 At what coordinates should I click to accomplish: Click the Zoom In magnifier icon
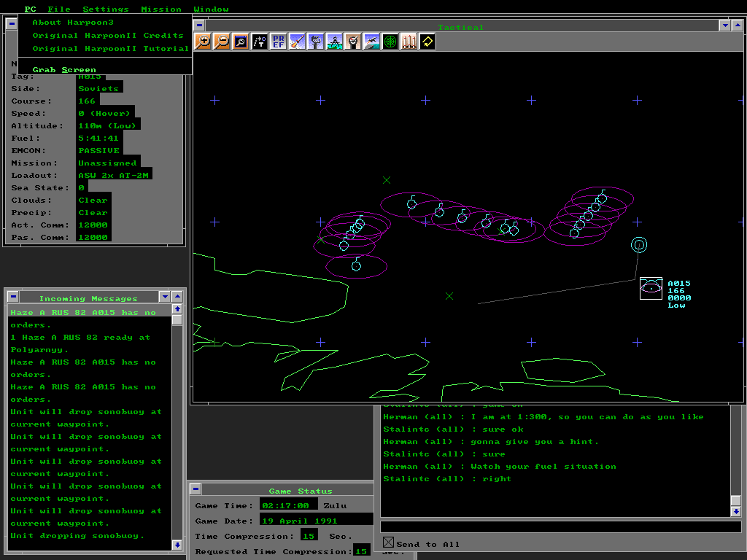[204, 42]
